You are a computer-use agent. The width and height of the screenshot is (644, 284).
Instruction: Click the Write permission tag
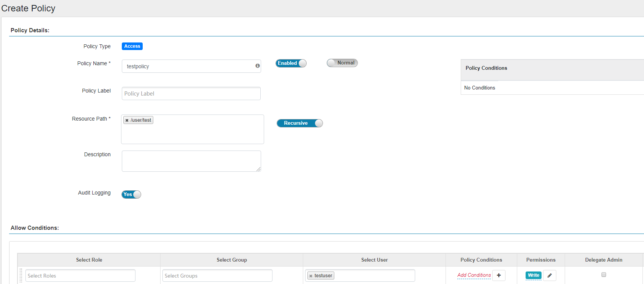click(533, 275)
